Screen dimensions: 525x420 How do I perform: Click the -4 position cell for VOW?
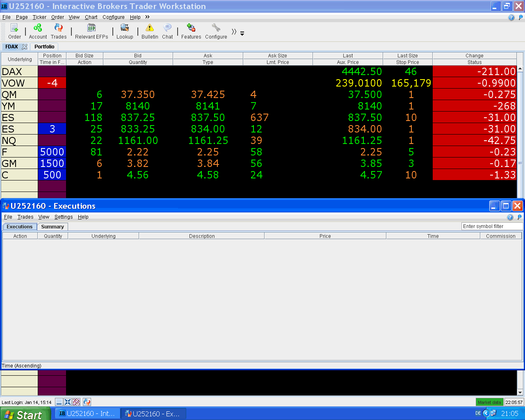pyautogui.click(x=52, y=83)
